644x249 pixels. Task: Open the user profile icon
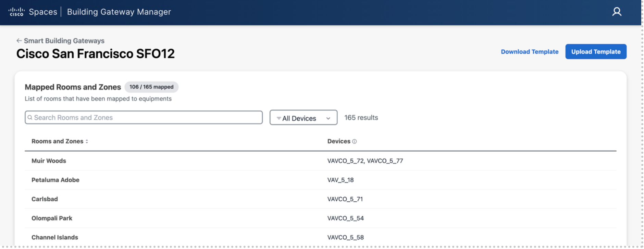pyautogui.click(x=617, y=12)
